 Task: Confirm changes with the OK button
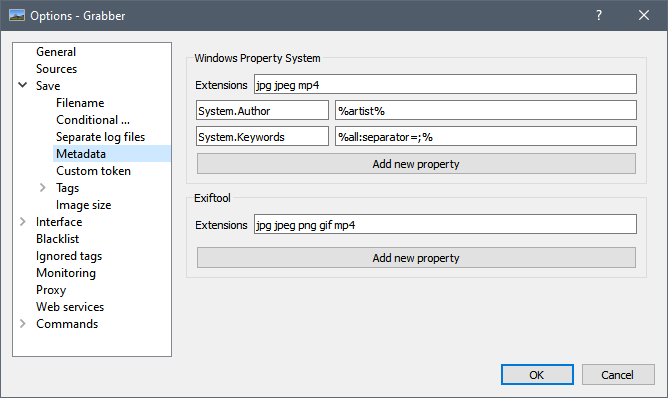[x=537, y=375]
